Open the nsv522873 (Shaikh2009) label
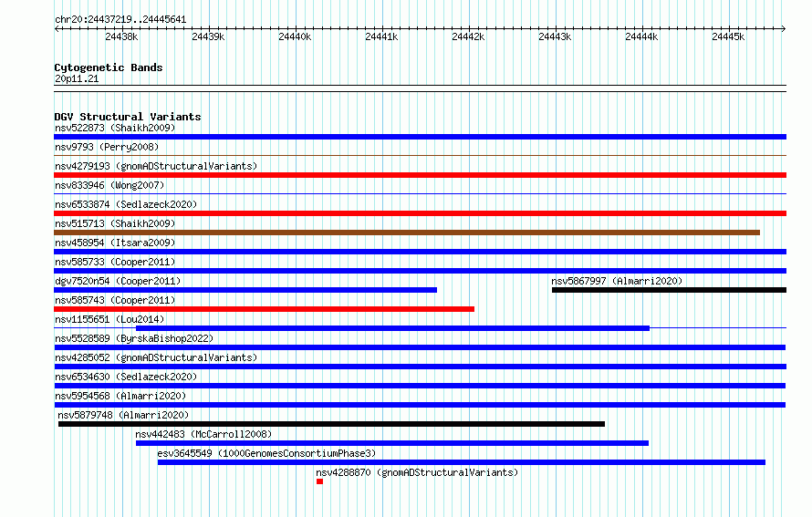 point(115,128)
